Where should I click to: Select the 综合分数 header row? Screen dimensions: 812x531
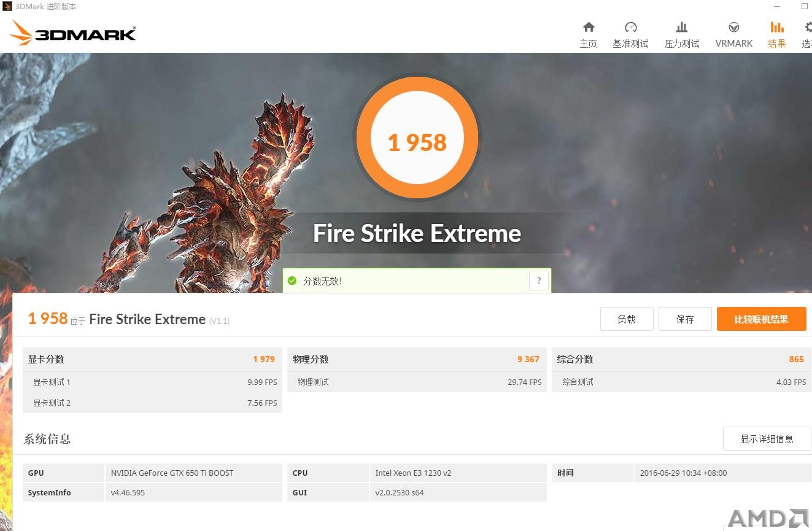[681, 359]
